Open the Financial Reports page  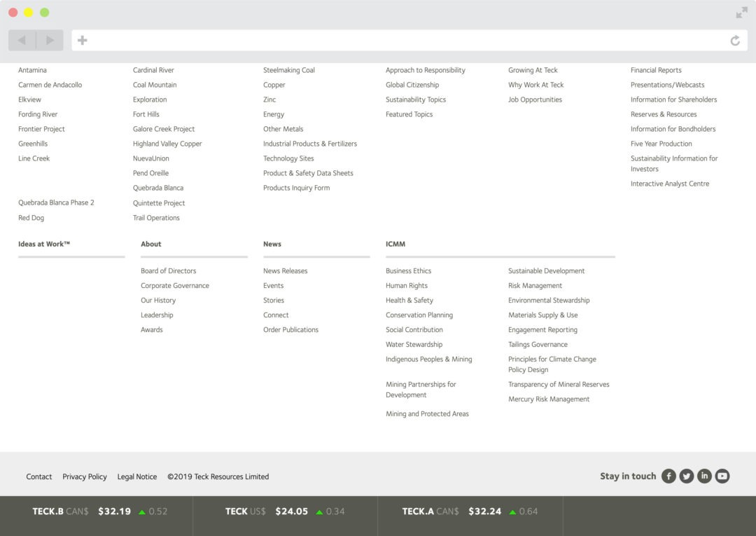pyautogui.click(x=656, y=70)
